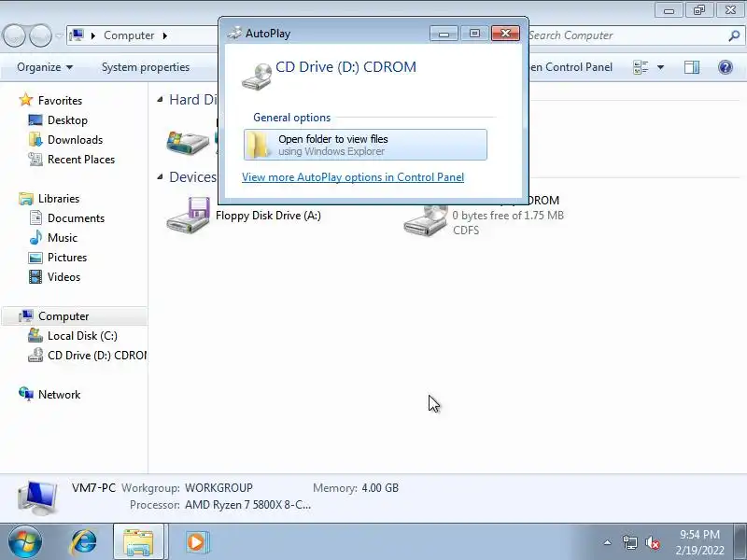Click the VM7-PC computer icon in details pane
This screenshot has height=560, width=747.
pyautogui.click(x=37, y=497)
